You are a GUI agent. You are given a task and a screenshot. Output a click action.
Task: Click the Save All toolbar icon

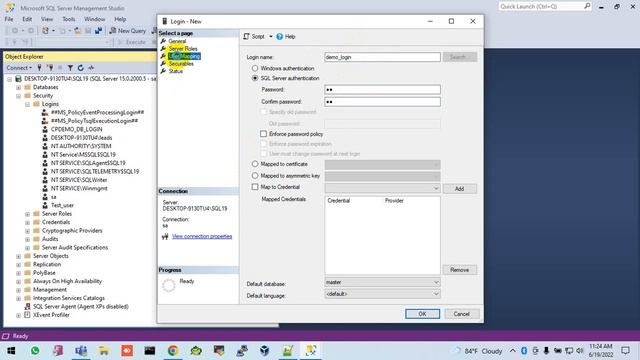tap(98, 31)
